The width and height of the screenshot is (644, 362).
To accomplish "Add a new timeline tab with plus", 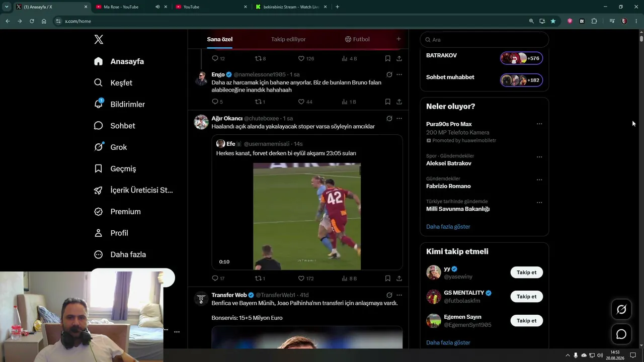I will pyautogui.click(x=398, y=39).
